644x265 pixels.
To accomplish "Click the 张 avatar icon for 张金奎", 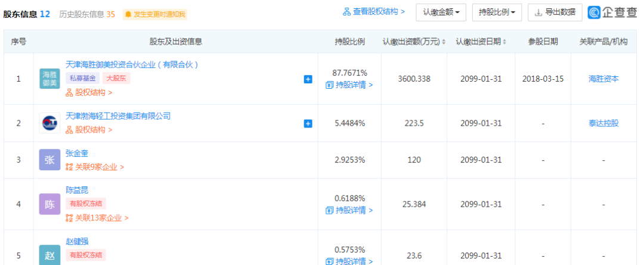I will (x=50, y=160).
